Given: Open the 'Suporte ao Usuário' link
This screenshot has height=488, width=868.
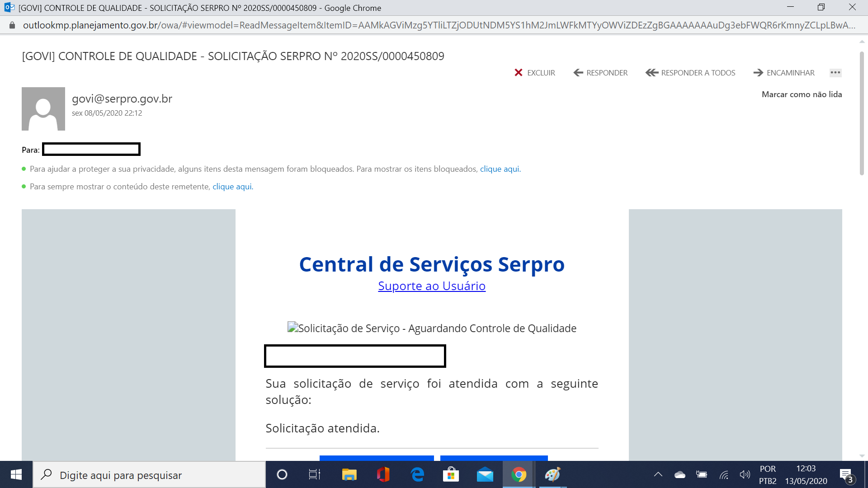Looking at the screenshot, I should pyautogui.click(x=431, y=286).
